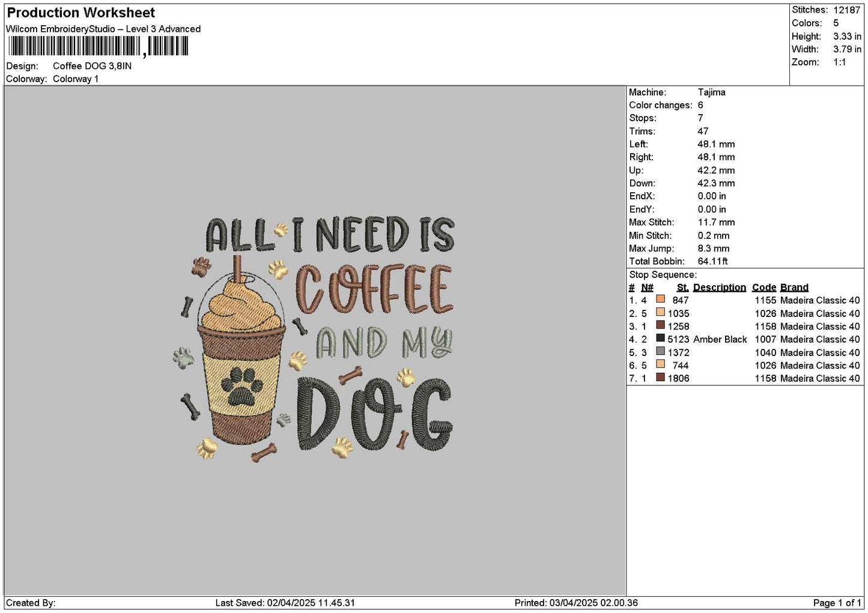
Task: Click 'Amber Black' description text
Action: pyautogui.click(x=720, y=339)
